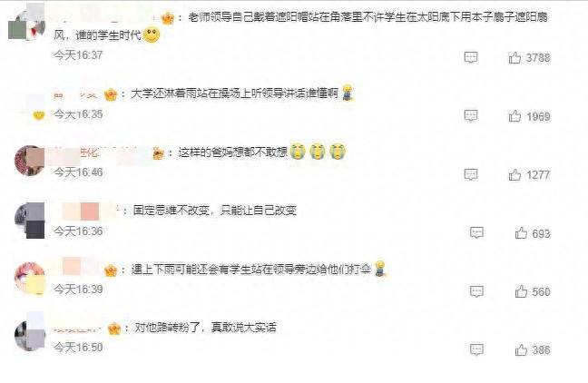This screenshot has height=383, width=588.
Task: Open the avatar of the 16:36 commenter
Action: [x=30, y=221]
